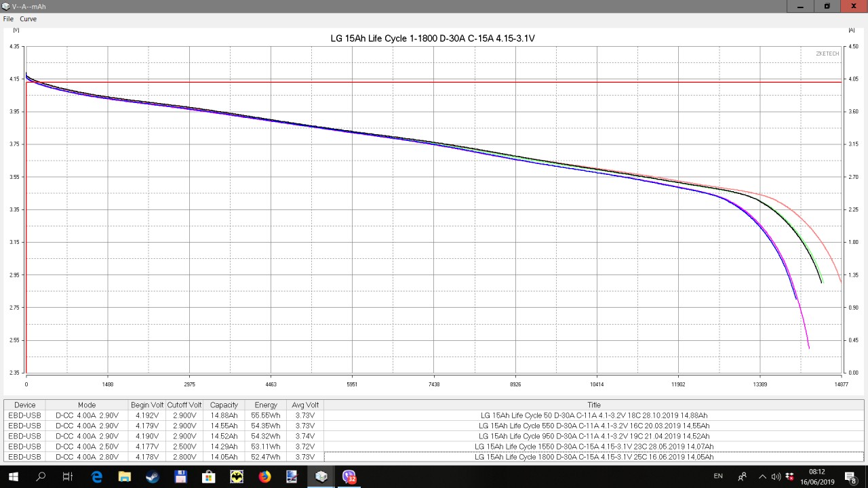The width and height of the screenshot is (868, 488).
Task: Select the Life Cycle 1800 title row
Action: (x=594, y=457)
